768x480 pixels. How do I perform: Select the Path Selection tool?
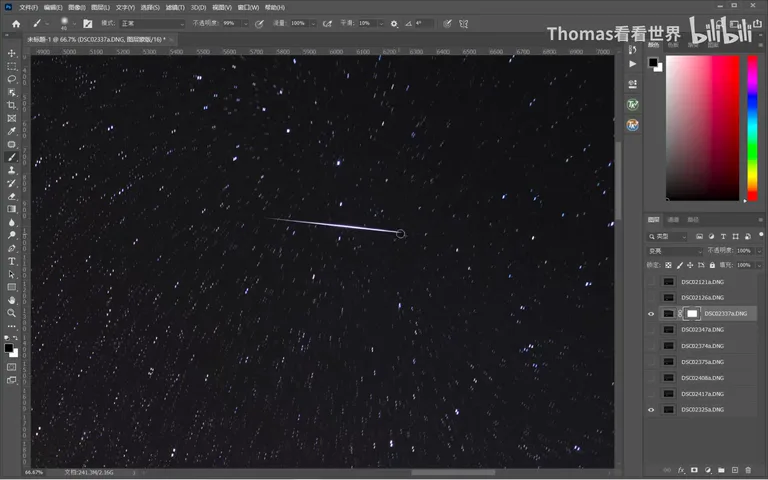coord(12,274)
